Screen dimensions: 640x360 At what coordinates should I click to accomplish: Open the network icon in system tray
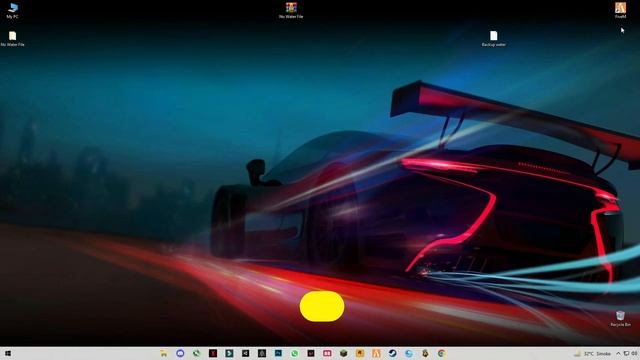(x=626, y=353)
